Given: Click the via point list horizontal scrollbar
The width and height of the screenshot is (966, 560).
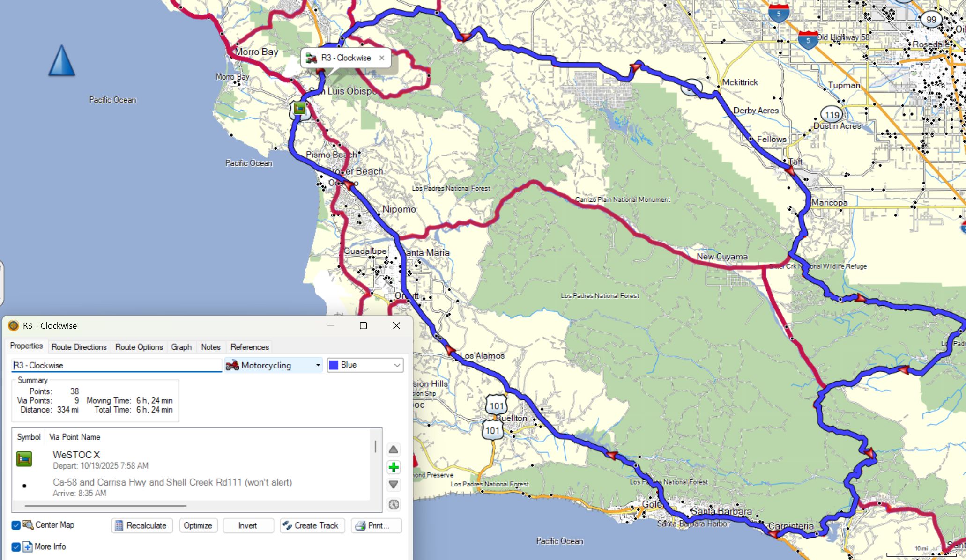Looking at the screenshot, I should coord(105,506).
